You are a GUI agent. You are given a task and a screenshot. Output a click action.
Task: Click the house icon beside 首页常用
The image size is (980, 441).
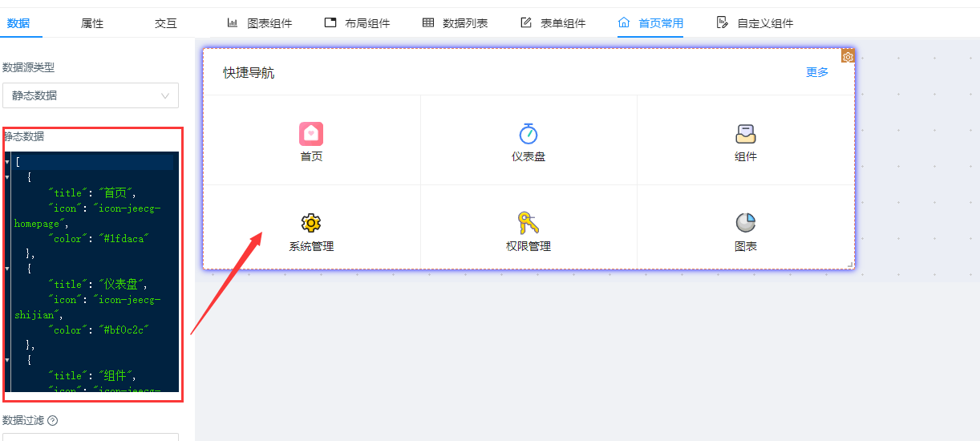tap(624, 22)
